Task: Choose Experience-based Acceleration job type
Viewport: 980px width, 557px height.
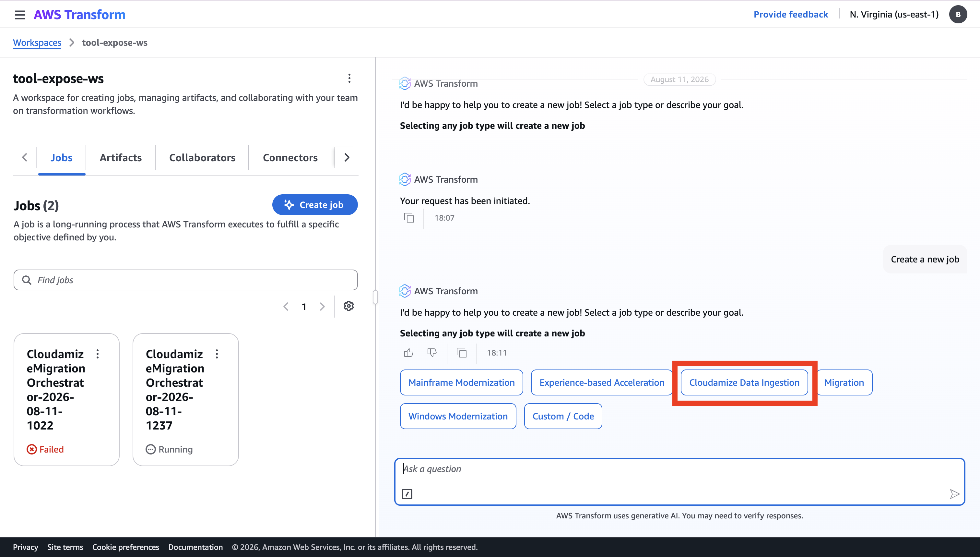Action: point(602,382)
